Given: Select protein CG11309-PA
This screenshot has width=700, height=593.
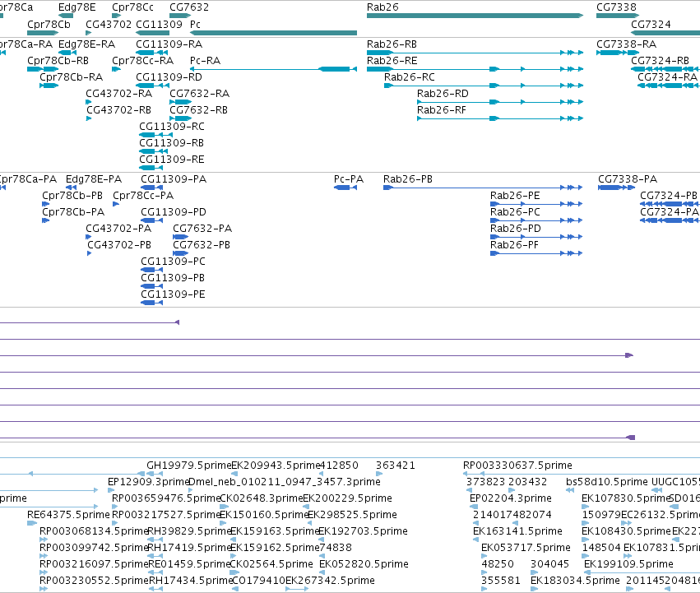Looking at the screenshot, I should click(x=174, y=179).
